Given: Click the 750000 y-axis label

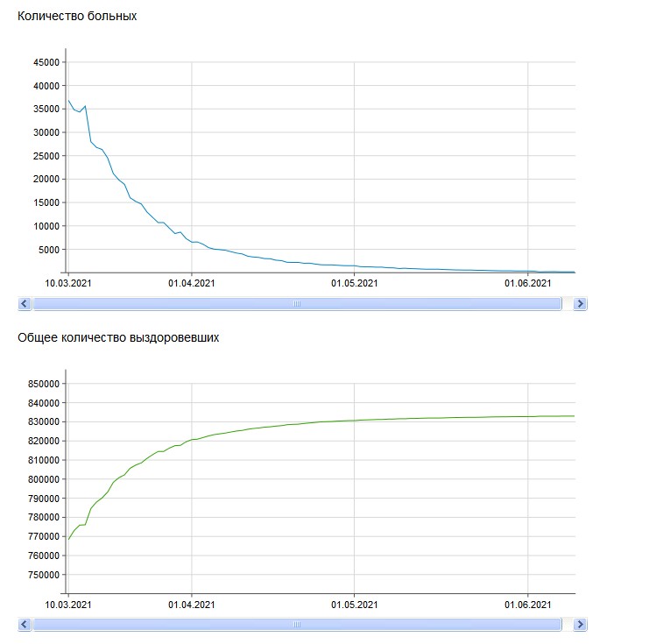Looking at the screenshot, I should [x=43, y=575].
